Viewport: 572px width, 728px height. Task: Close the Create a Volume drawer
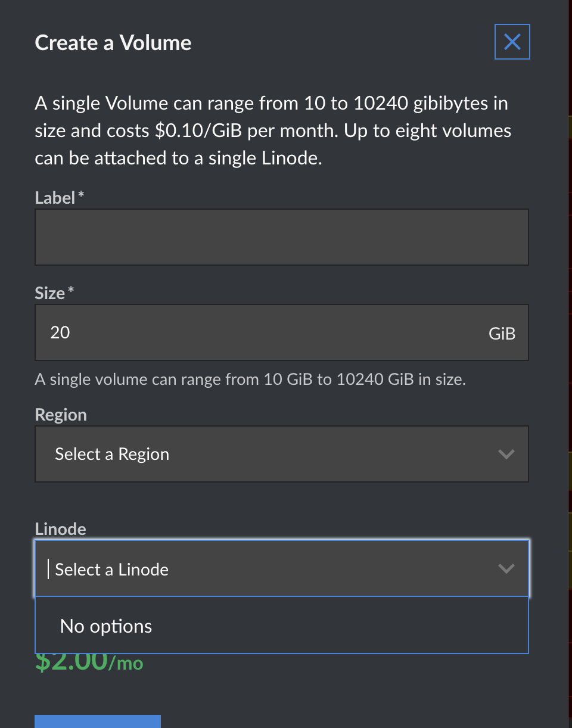coord(512,42)
